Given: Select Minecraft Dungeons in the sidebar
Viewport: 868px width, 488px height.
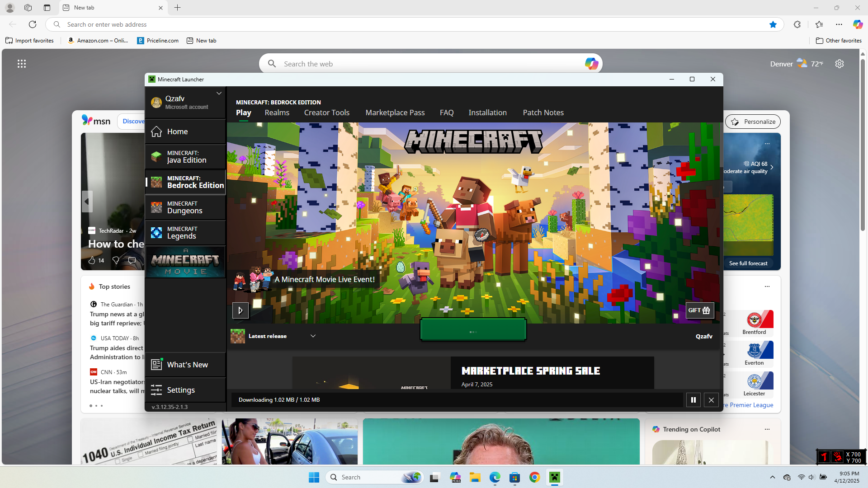Looking at the screenshot, I should click(x=185, y=207).
